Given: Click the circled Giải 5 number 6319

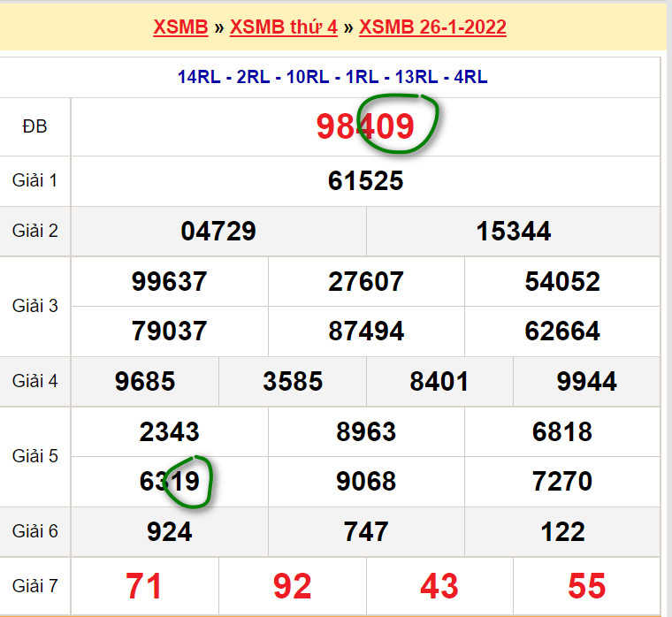Looking at the screenshot, I should pos(175,482).
